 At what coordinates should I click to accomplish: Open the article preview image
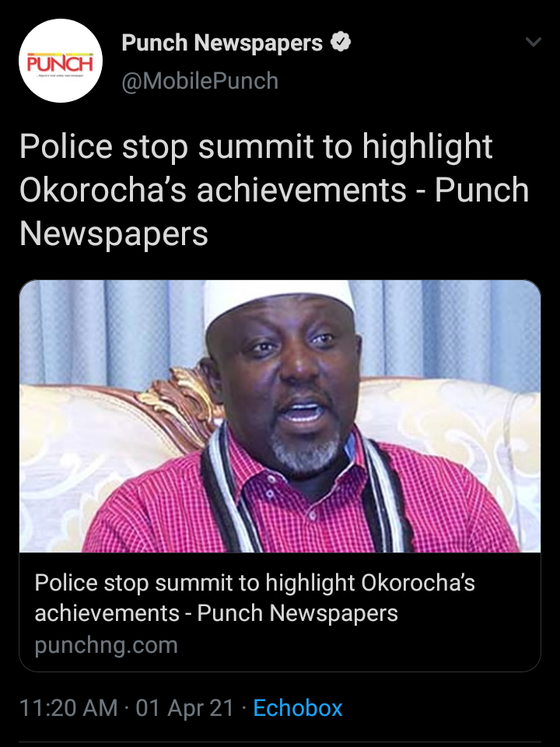pyautogui.click(x=280, y=416)
